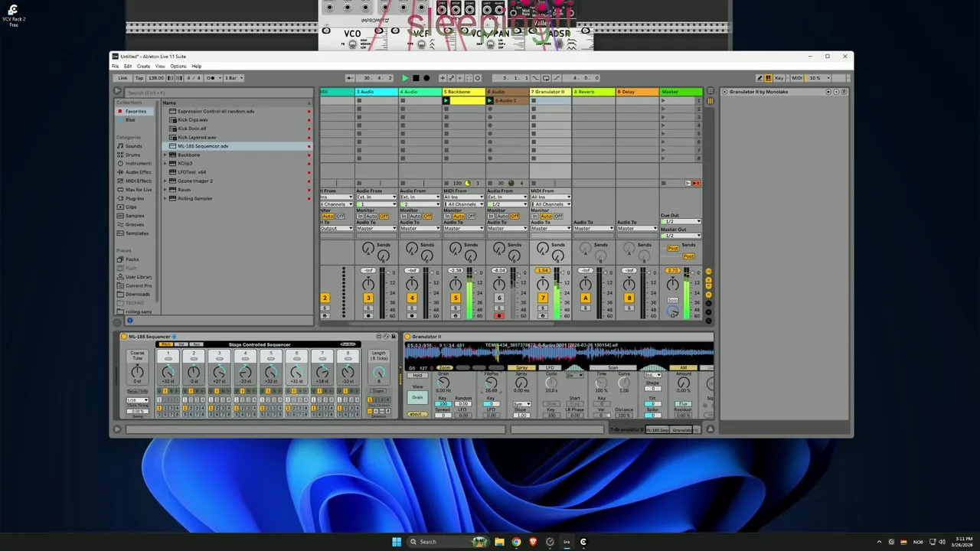Click the Hold button in Granulator II
Screen dimensions: 980x551
417,376
